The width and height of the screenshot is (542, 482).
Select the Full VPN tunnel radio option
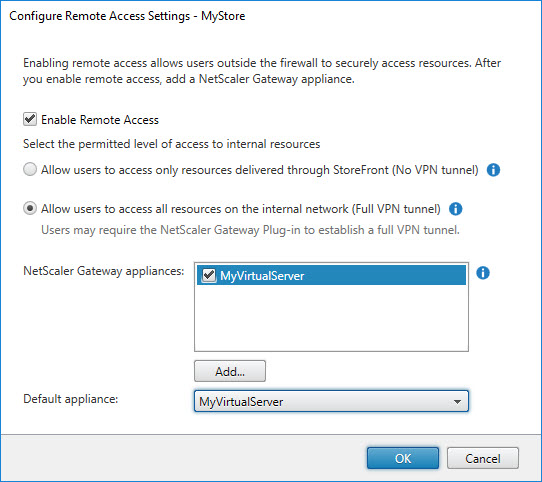[x=30, y=208]
